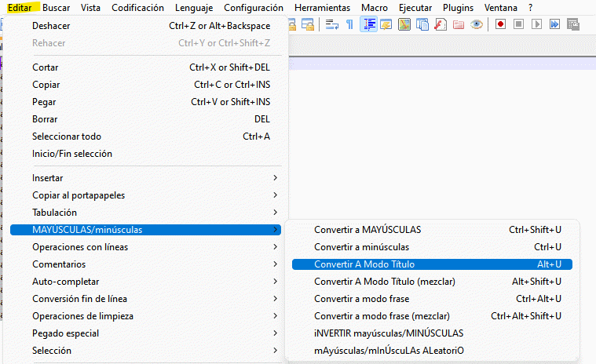The width and height of the screenshot is (596, 364).
Task: Stop macro recording square icon
Action: click(x=518, y=24)
